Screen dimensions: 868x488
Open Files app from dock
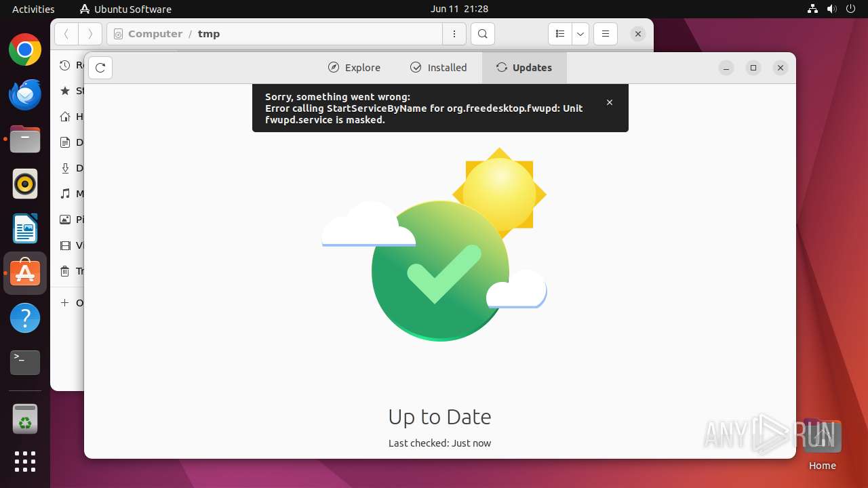pos(25,140)
